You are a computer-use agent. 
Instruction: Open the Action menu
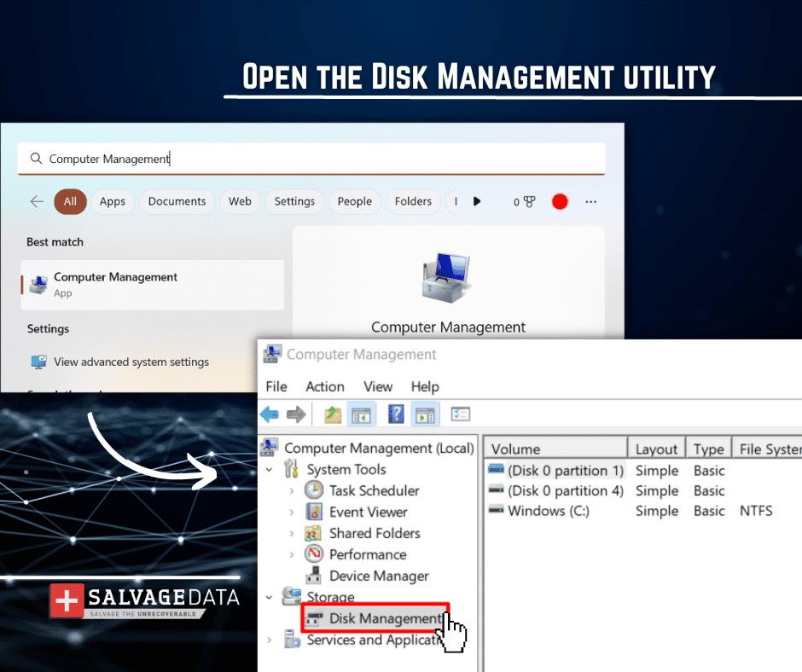coord(325,386)
